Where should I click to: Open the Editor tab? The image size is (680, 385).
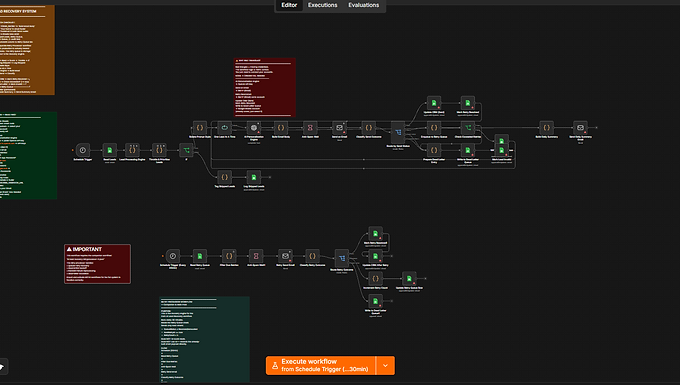[289, 5]
